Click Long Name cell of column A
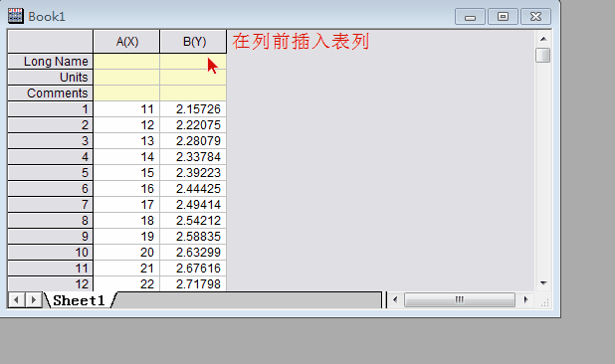This screenshot has width=615, height=364. 126,62
